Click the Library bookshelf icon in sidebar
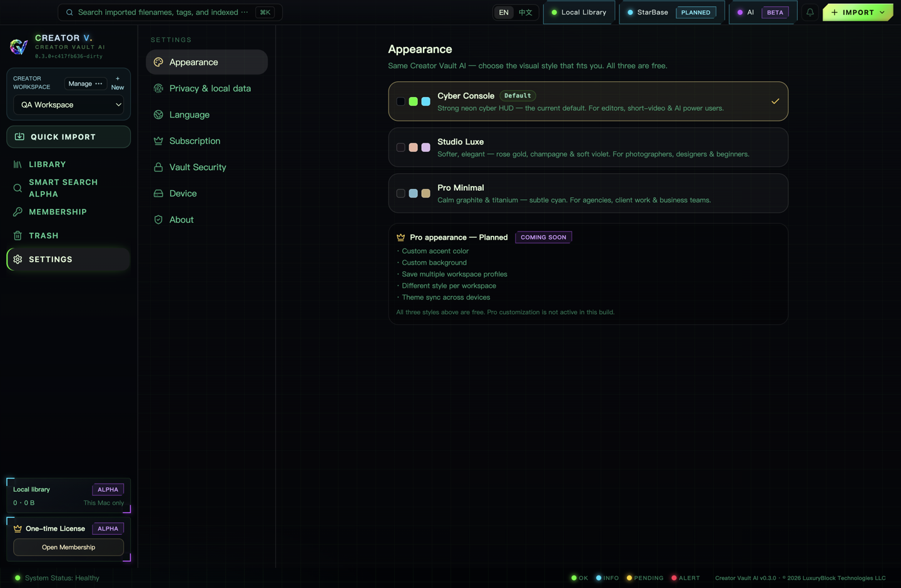Screen dimensions: 901x588 (18, 165)
